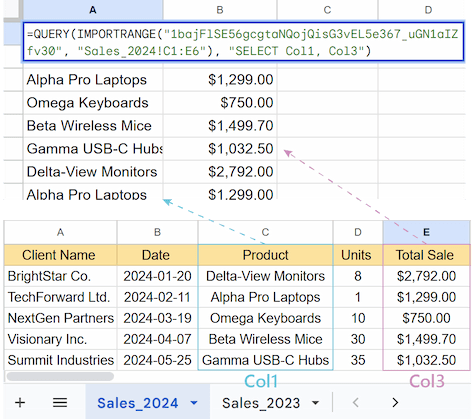The image size is (472, 419).
Task: Click the horizontal scrollbar in lower sheet
Action: click(x=60, y=377)
